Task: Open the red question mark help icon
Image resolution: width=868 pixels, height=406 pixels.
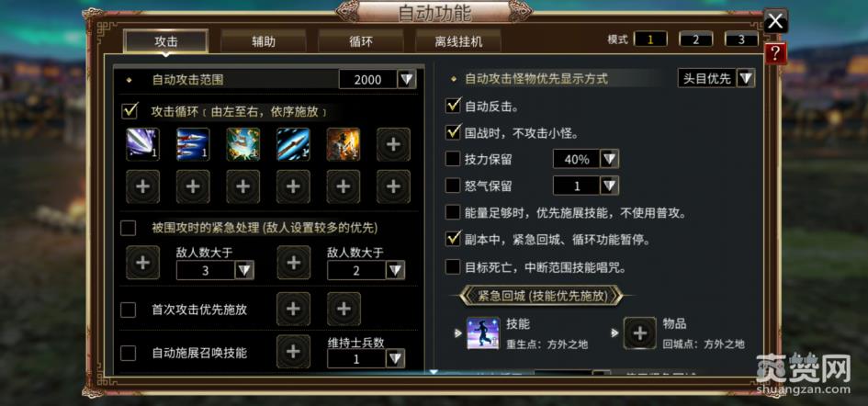Action: click(775, 53)
